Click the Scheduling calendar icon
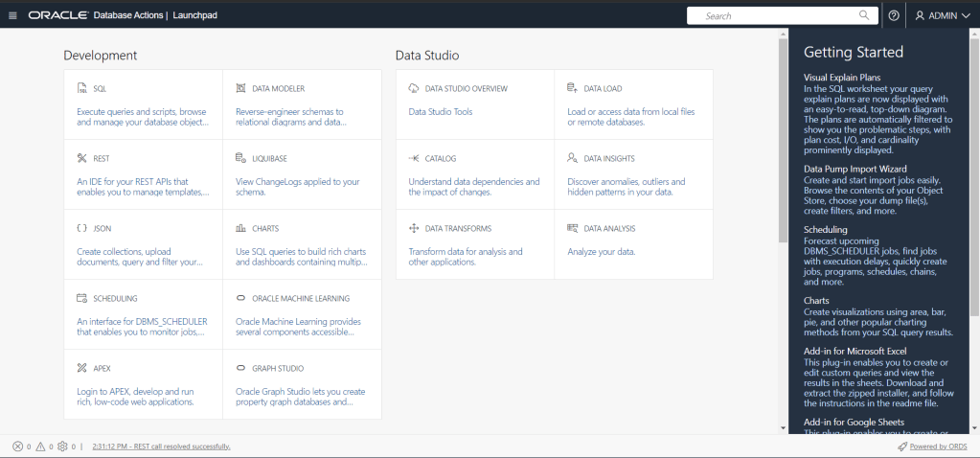Image resolution: width=980 pixels, height=458 pixels. [x=82, y=299]
